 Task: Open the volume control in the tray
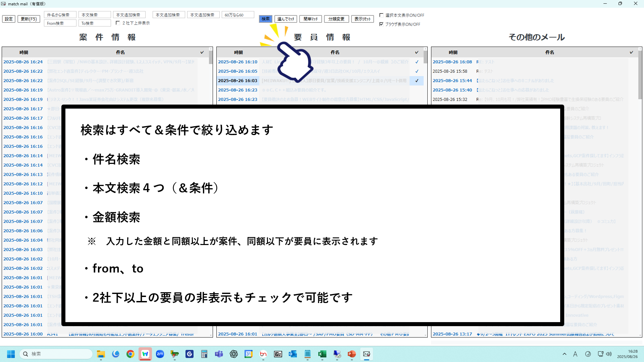click(x=609, y=354)
